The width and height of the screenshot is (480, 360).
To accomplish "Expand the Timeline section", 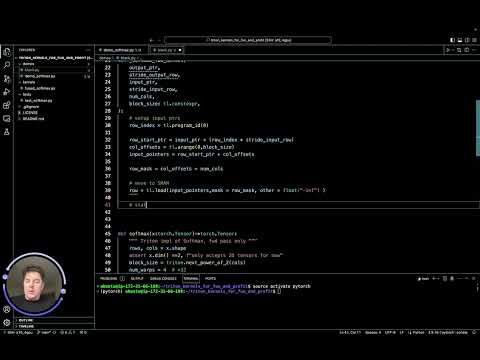I will click(55, 326).
